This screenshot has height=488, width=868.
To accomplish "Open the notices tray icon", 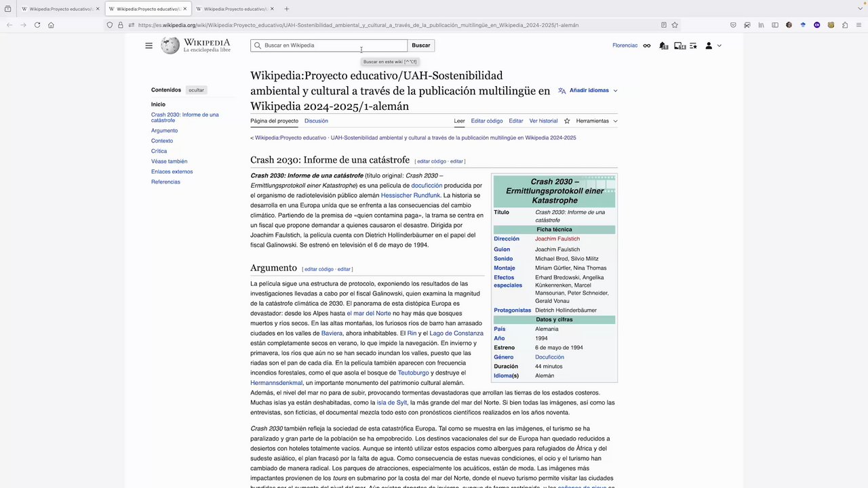I will [679, 45].
